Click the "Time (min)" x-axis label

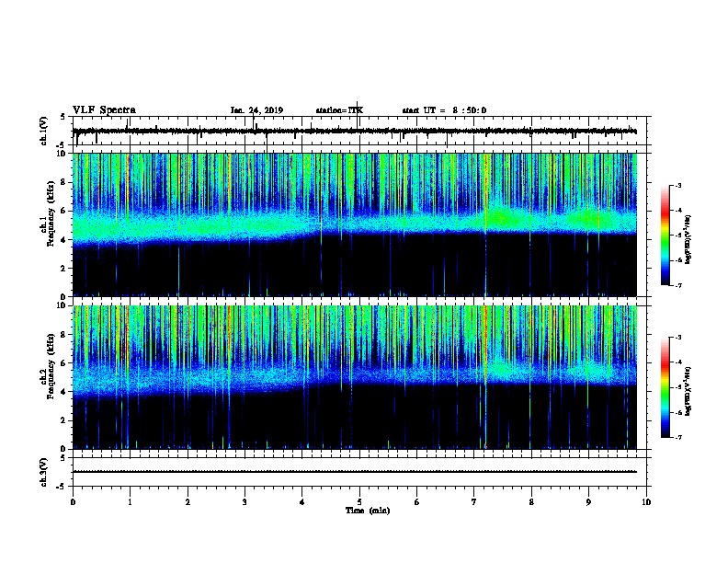[368, 511]
